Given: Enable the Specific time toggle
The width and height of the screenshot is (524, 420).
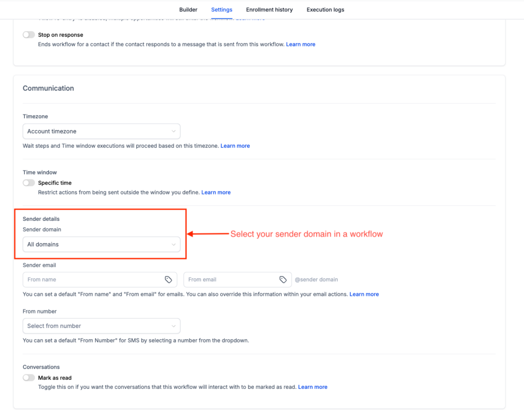Looking at the screenshot, I should [x=28, y=183].
